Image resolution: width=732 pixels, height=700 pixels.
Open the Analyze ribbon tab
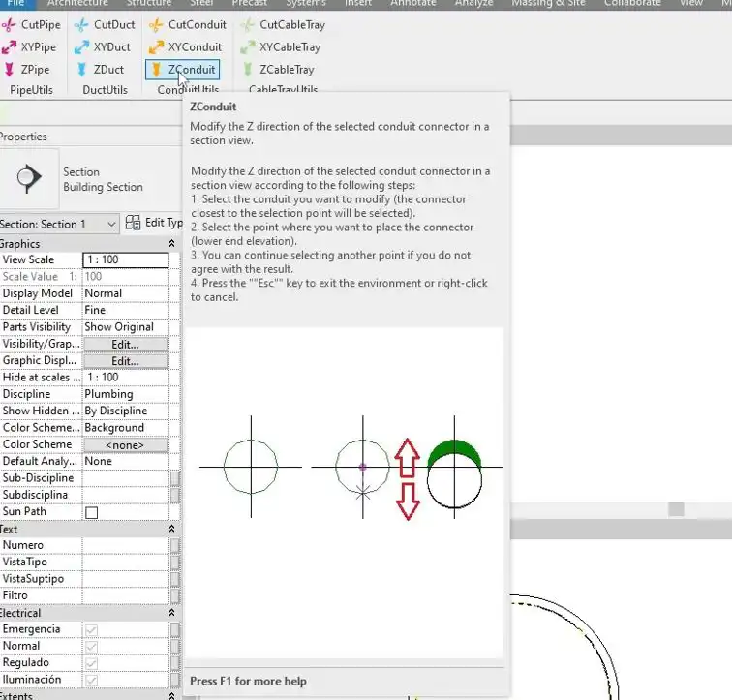click(x=473, y=3)
